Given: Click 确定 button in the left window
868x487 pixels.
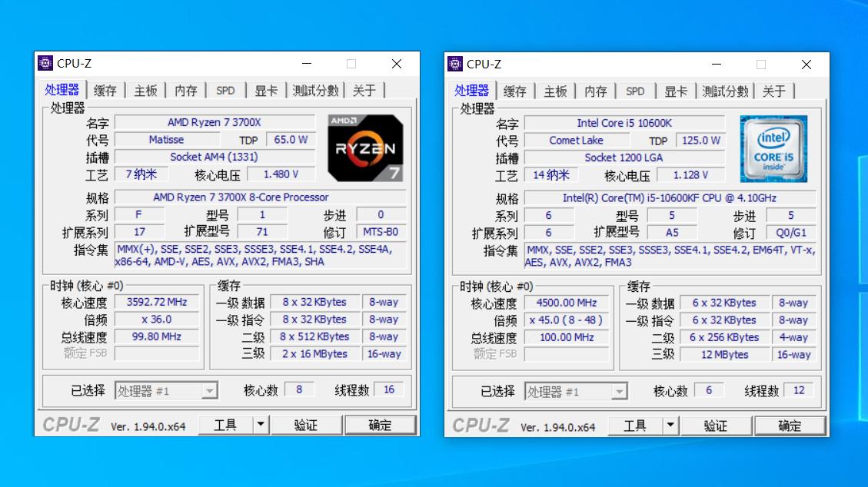Looking at the screenshot, I should pyautogui.click(x=380, y=425).
